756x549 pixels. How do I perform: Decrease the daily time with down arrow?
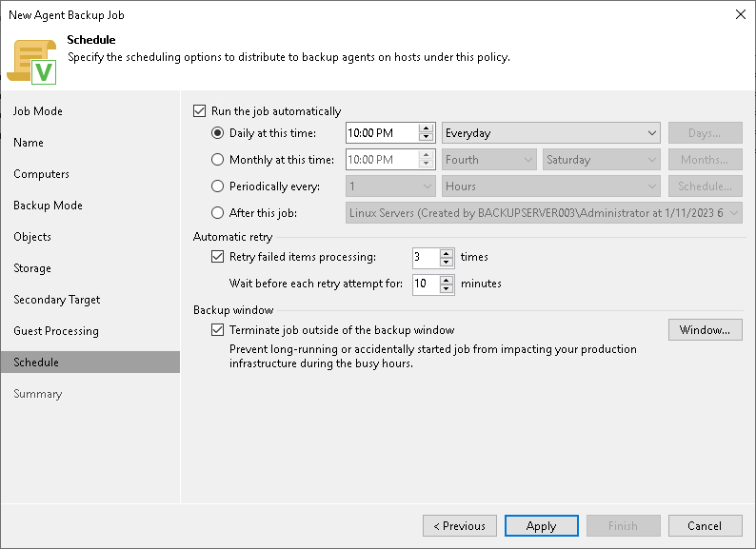click(x=427, y=137)
